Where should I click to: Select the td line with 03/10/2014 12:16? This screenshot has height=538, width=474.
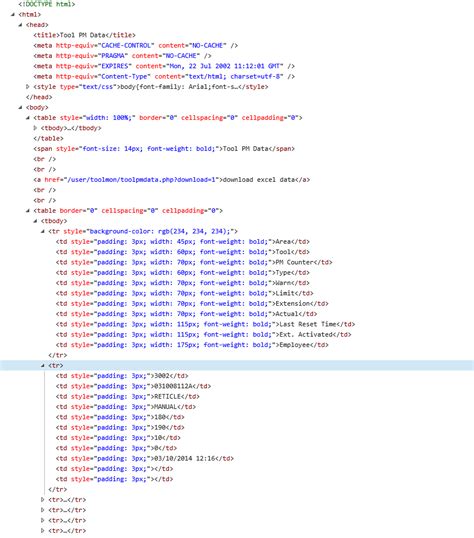coord(144,458)
